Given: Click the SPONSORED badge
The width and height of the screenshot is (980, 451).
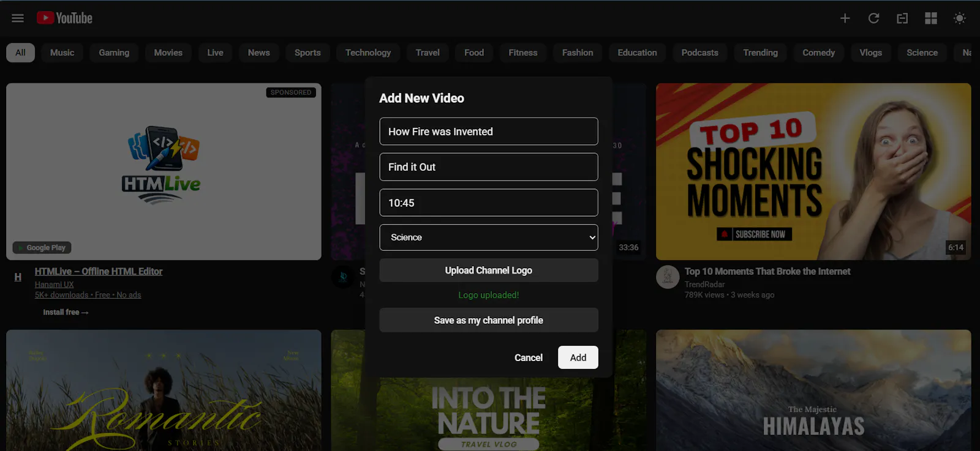Looking at the screenshot, I should click(291, 92).
